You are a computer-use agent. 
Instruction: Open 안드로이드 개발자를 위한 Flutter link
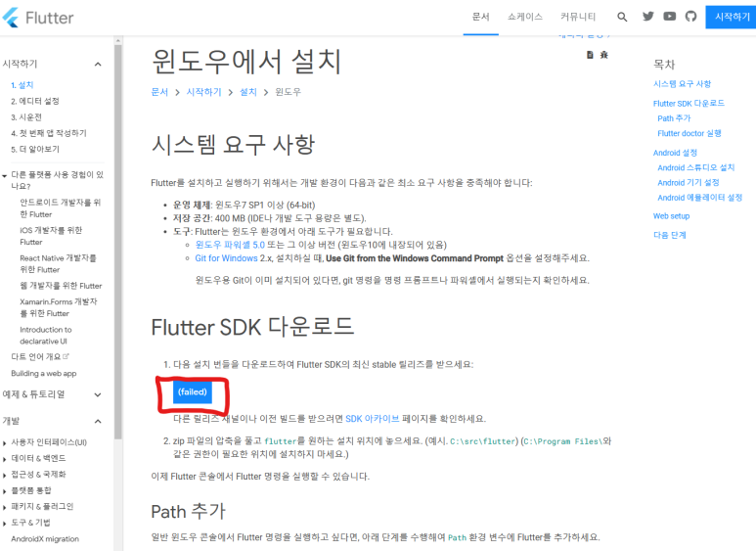click(x=61, y=207)
